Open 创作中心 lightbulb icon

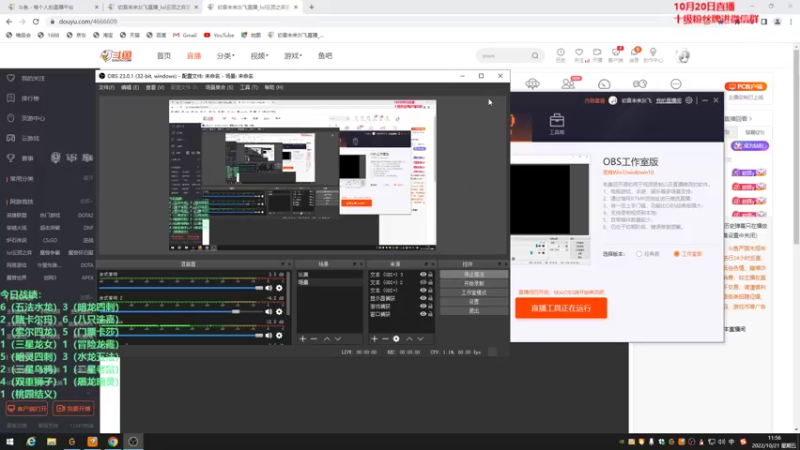[653, 55]
